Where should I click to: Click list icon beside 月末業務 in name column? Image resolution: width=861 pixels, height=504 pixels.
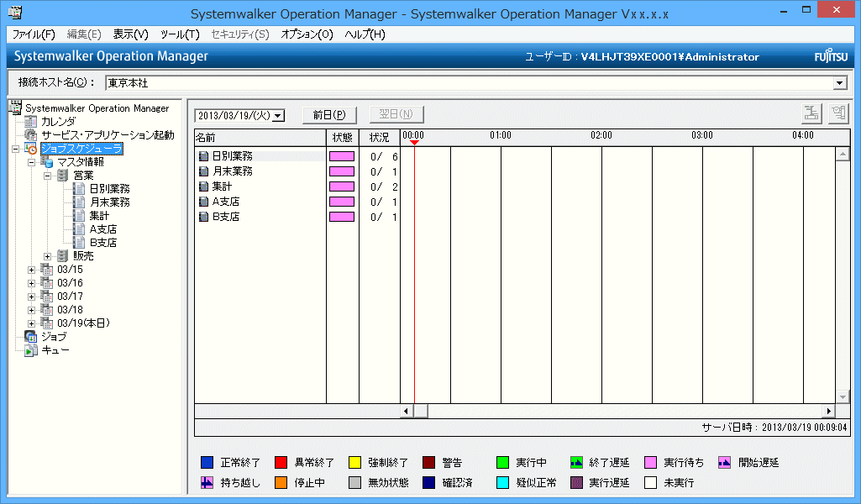tap(204, 171)
